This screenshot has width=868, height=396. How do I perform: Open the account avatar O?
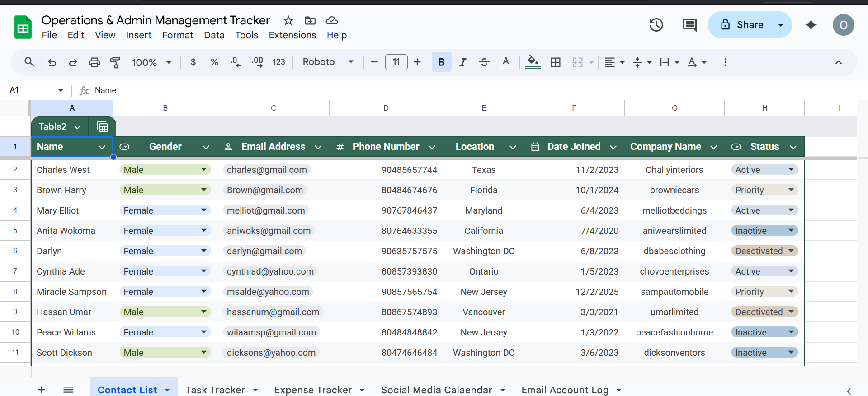(844, 25)
